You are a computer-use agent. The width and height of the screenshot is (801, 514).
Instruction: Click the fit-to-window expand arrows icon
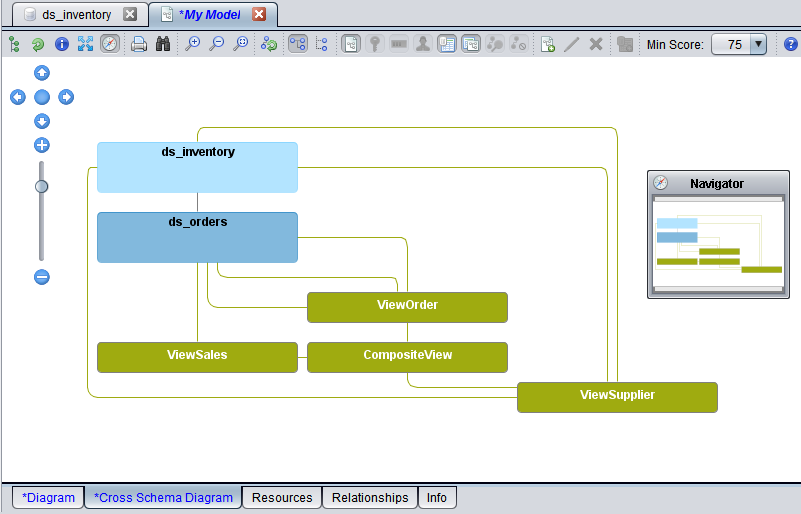(x=85, y=44)
